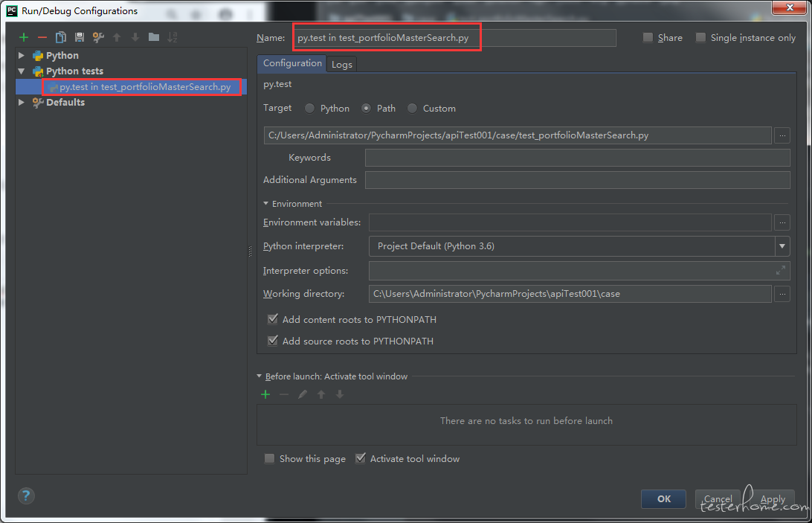Sort configurations alphabetically
Image resolution: width=812 pixels, height=523 pixels.
point(173,37)
